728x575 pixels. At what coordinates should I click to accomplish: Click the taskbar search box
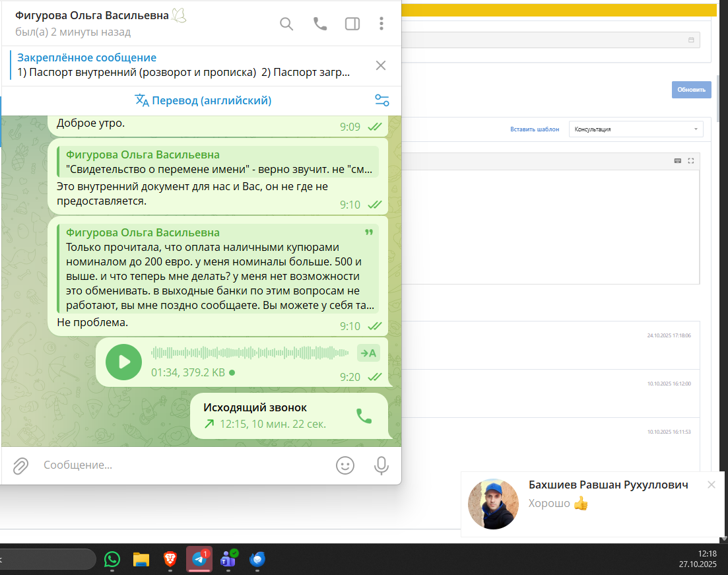coord(46,559)
